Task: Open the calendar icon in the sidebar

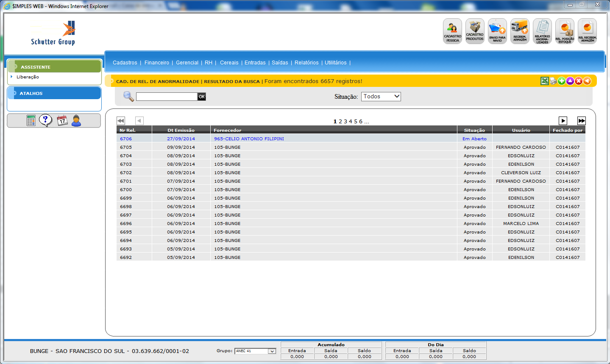Action: (x=62, y=121)
